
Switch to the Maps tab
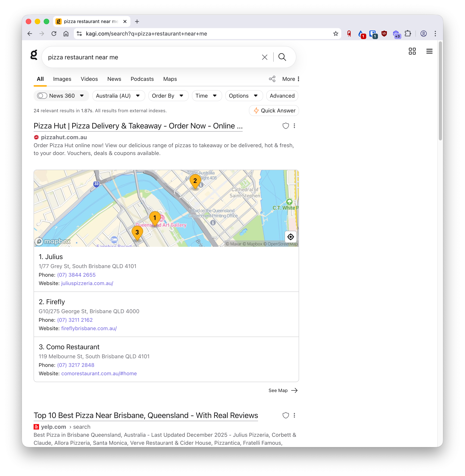point(170,79)
